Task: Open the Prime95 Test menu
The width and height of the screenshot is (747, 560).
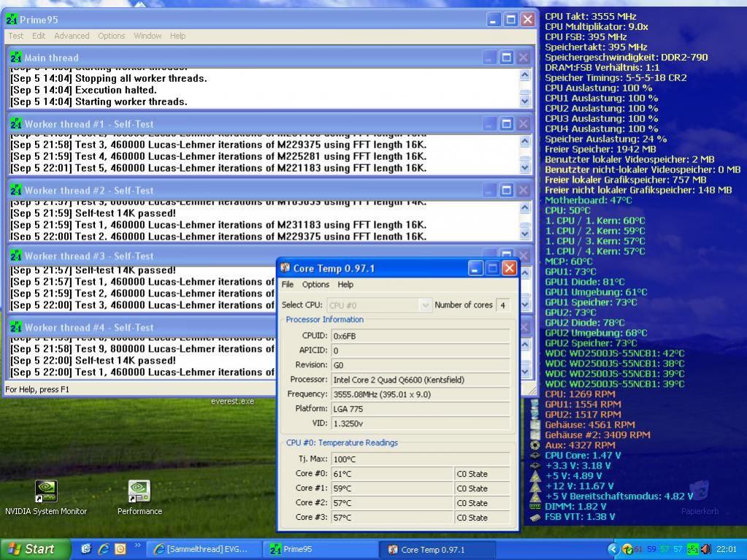Action: tap(15, 36)
